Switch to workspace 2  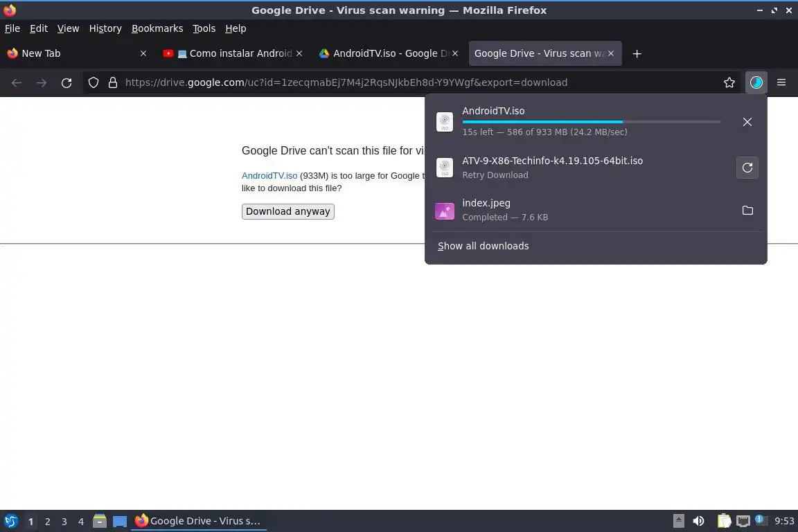click(x=47, y=522)
